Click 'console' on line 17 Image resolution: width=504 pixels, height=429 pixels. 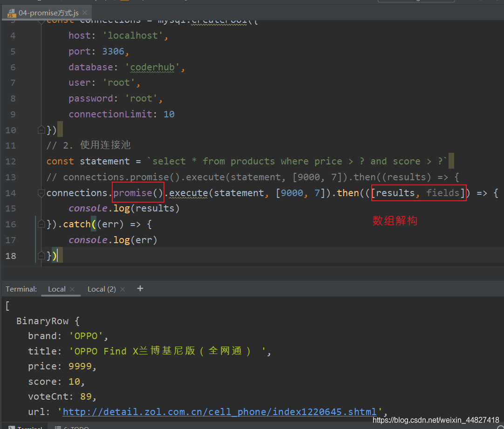(x=88, y=240)
